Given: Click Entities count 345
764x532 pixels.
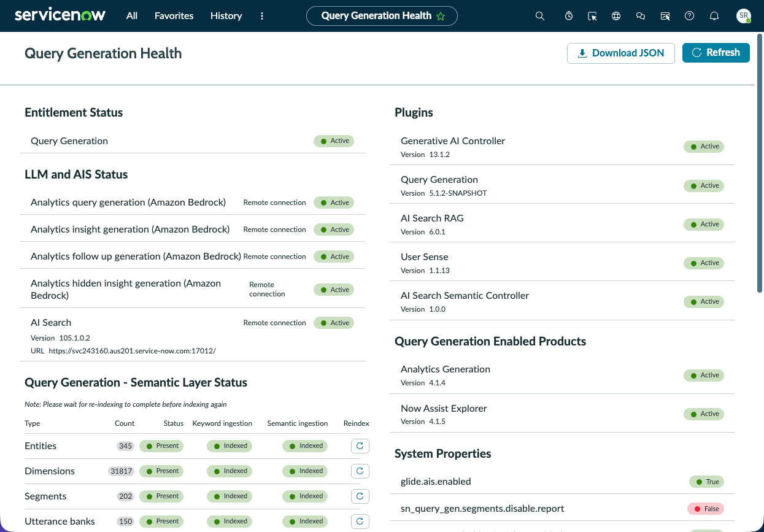Looking at the screenshot, I should coord(126,446).
